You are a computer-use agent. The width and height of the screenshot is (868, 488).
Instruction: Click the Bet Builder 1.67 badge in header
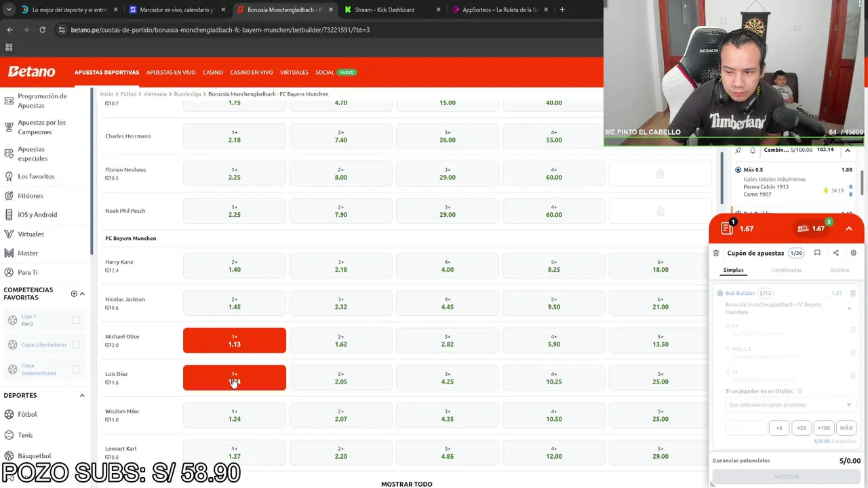[x=813, y=228]
